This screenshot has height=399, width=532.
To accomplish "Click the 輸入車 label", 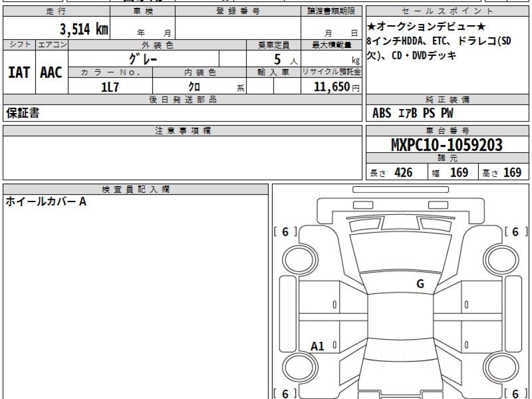I will pos(274,72).
